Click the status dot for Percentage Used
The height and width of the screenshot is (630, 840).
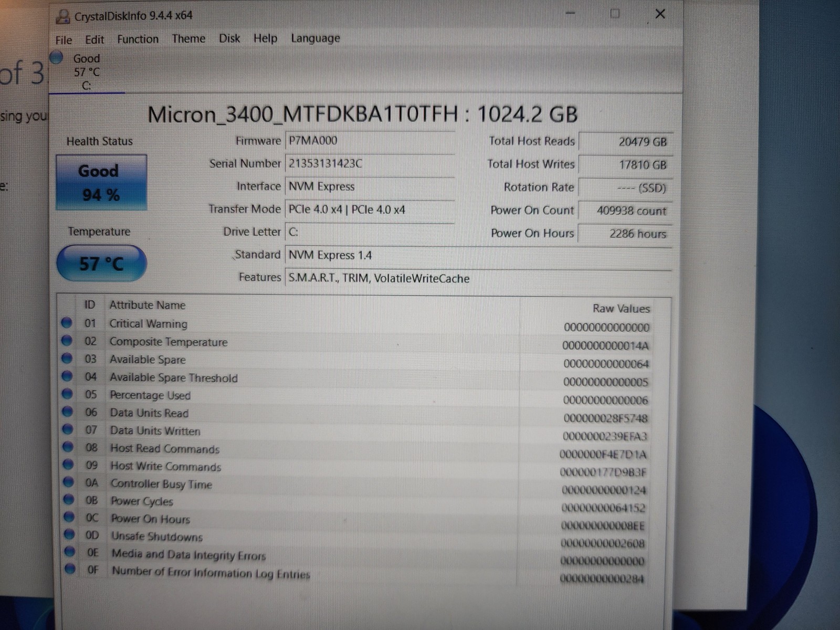(x=67, y=394)
